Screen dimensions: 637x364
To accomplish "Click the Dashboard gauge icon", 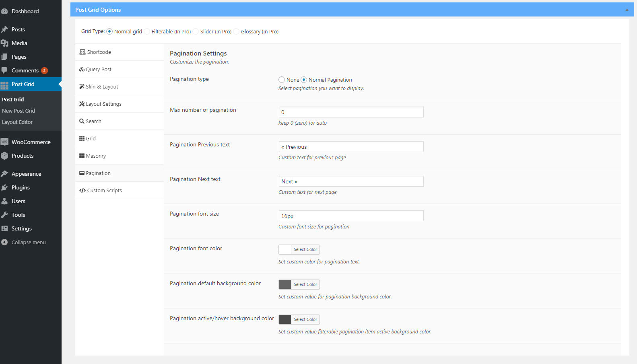I will 5,11.
